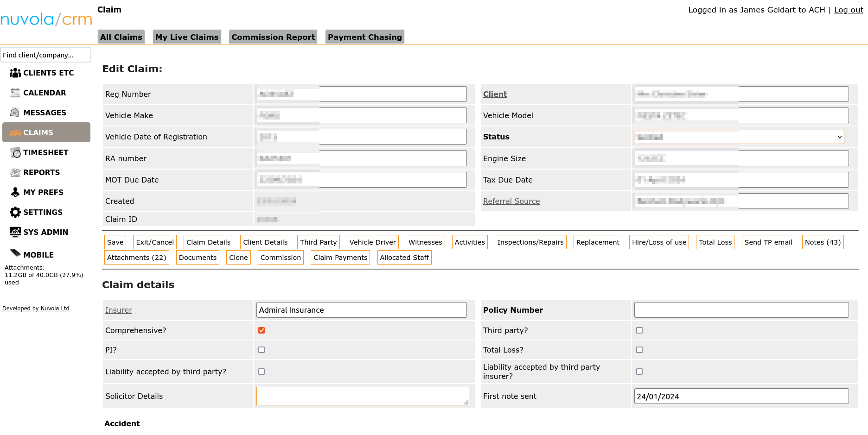Open the Status dropdown
The image size is (868, 435).
(x=739, y=137)
